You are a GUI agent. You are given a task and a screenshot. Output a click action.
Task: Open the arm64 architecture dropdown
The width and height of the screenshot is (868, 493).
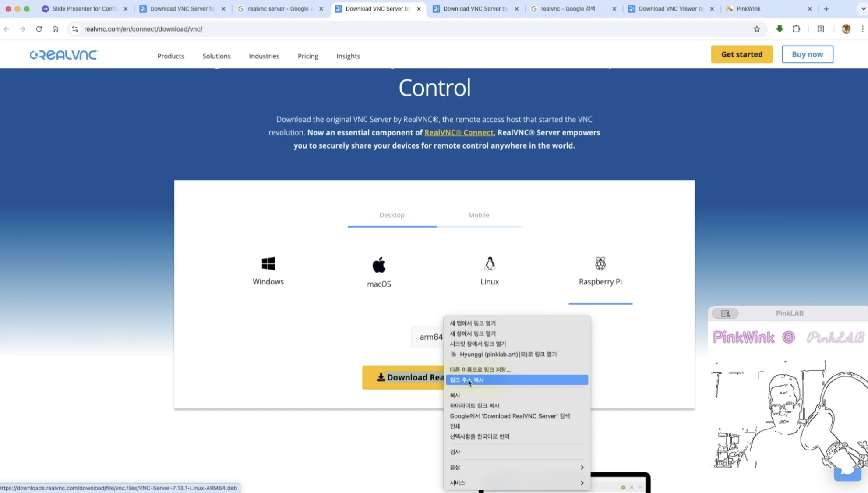pyautogui.click(x=429, y=337)
